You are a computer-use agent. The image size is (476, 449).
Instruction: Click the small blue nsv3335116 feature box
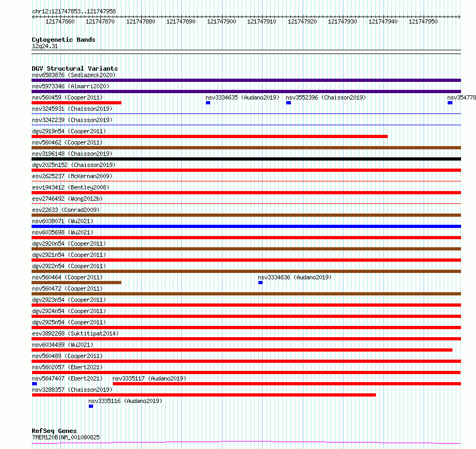pos(91,406)
